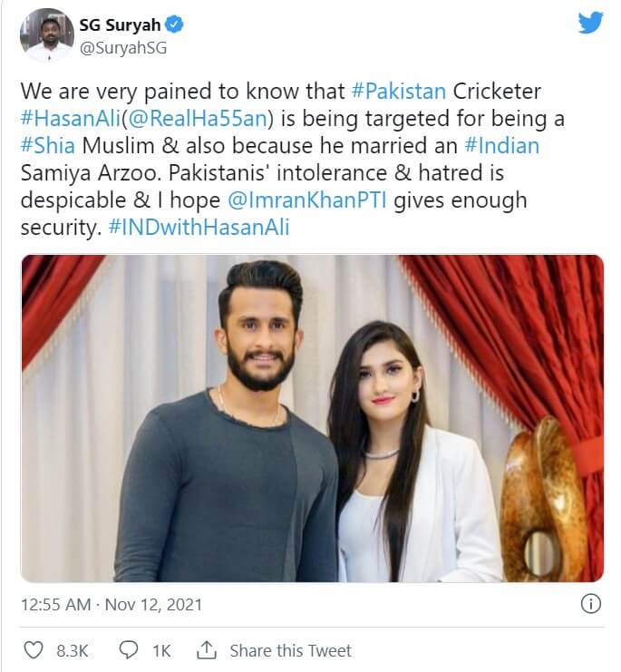Open the #Indian hashtag
Image resolution: width=621 pixels, height=672 pixels.
[x=502, y=146]
